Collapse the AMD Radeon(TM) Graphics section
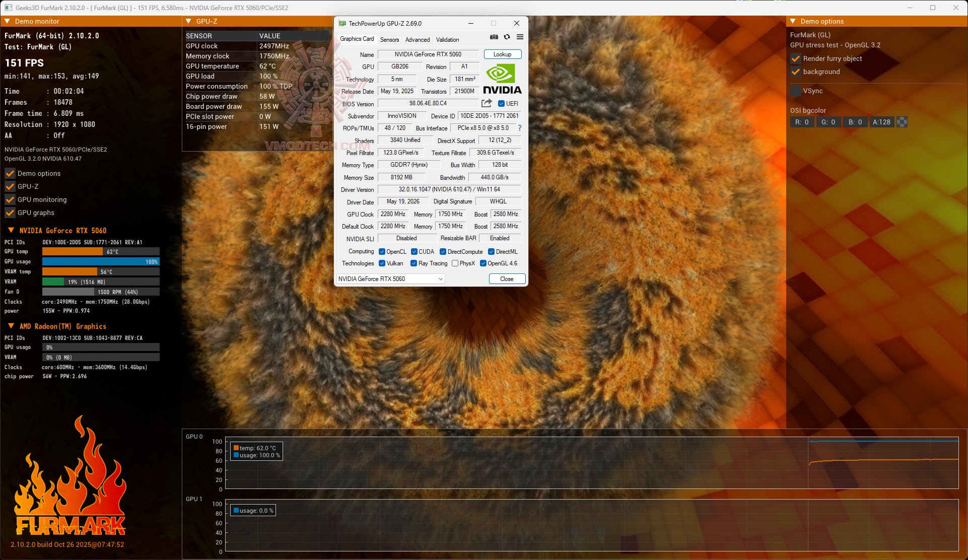The width and height of the screenshot is (968, 560). (11, 326)
